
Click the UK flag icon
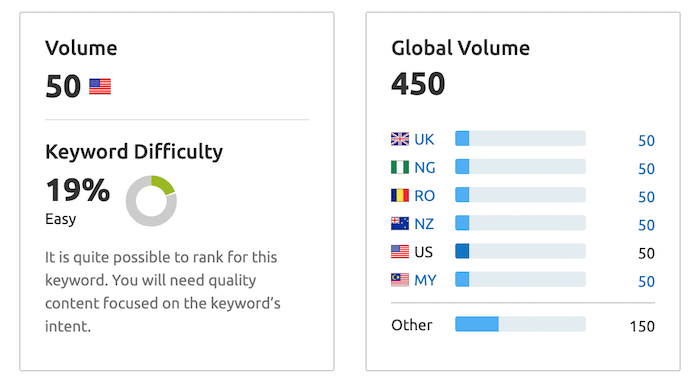(x=400, y=139)
